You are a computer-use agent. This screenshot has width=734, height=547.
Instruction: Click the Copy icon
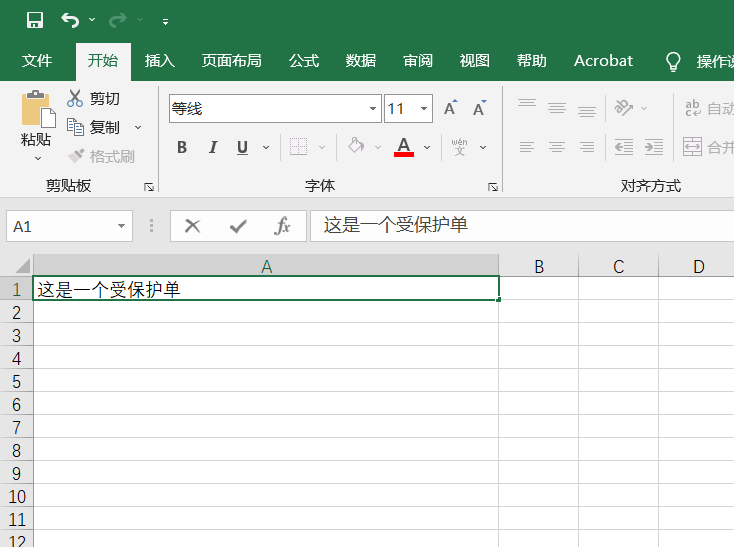(x=75, y=127)
